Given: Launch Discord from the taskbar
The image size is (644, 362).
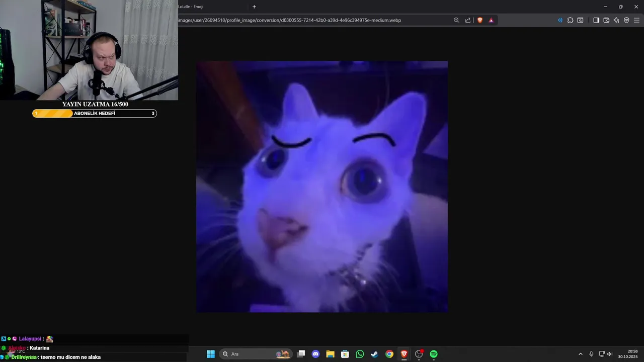Looking at the screenshot, I should point(315,354).
